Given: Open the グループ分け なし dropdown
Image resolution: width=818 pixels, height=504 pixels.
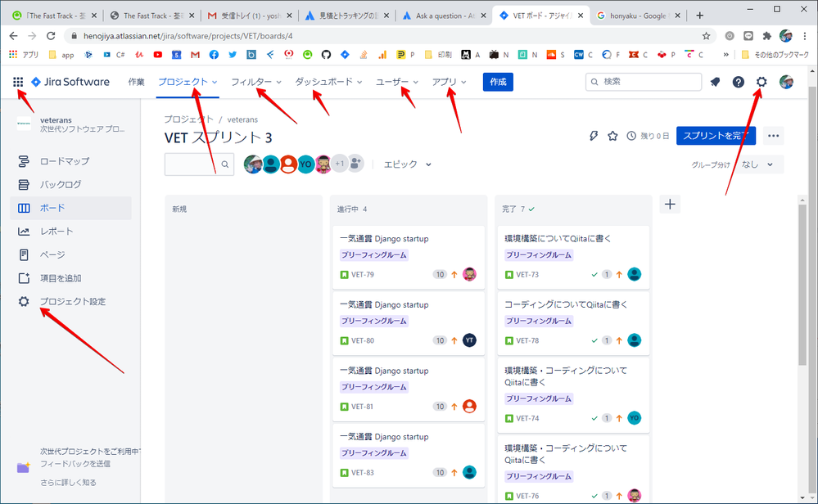Looking at the screenshot, I should tap(754, 164).
